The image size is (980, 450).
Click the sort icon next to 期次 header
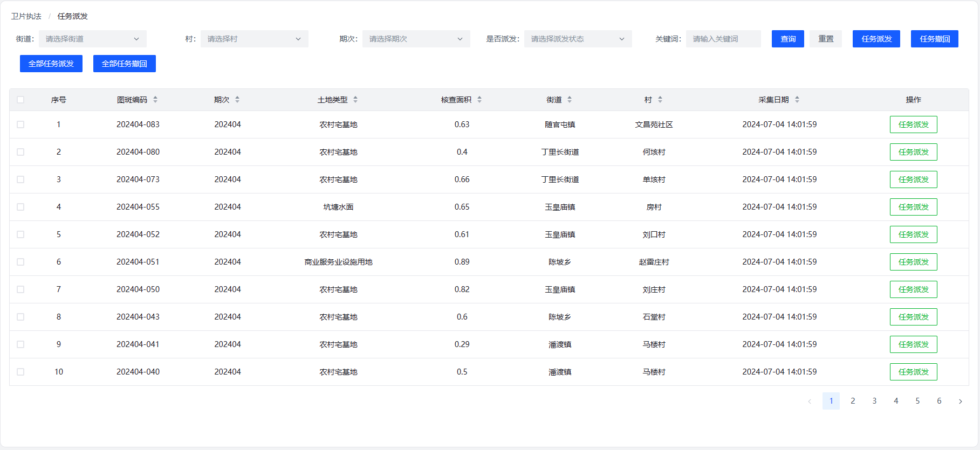(x=237, y=100)
